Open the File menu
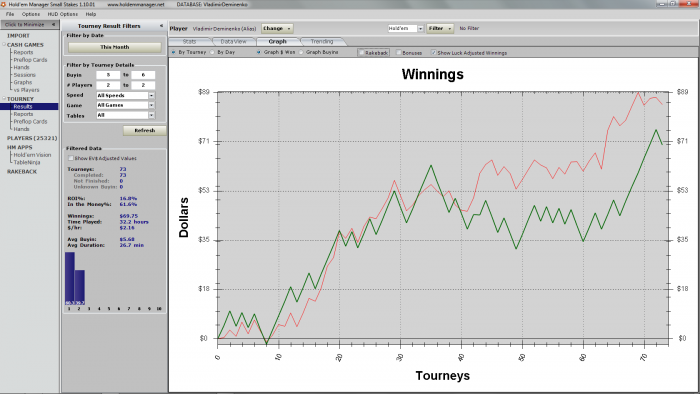 [x=10, y=14]
